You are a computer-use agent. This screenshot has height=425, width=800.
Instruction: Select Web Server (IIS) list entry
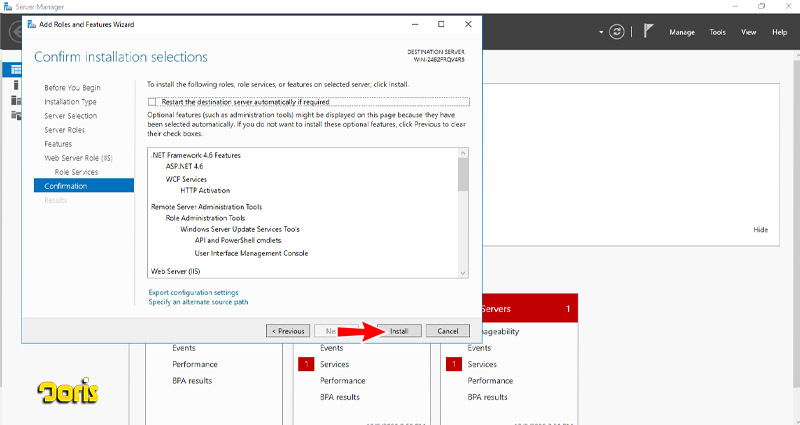click(176, 271)
